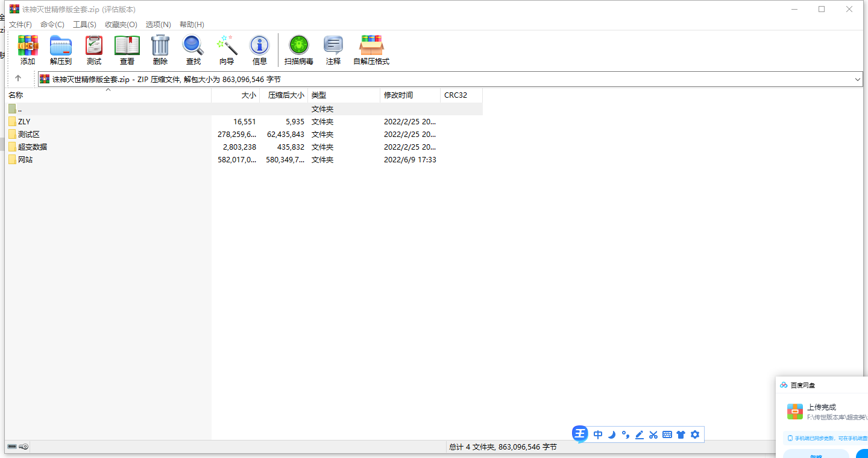Sort files by 名称 column header
Viewport: 868px width, 458px height.
pos(16,95)
